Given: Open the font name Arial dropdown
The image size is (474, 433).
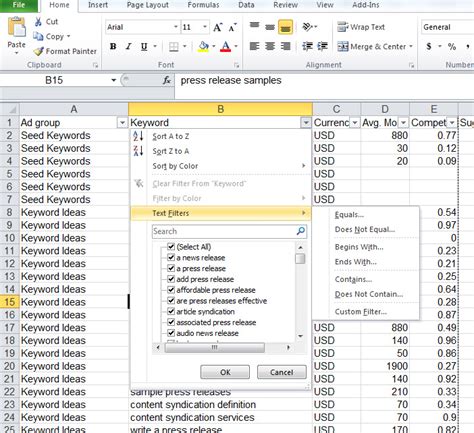Looking at the screenshot, I should [x=176, y=27].
